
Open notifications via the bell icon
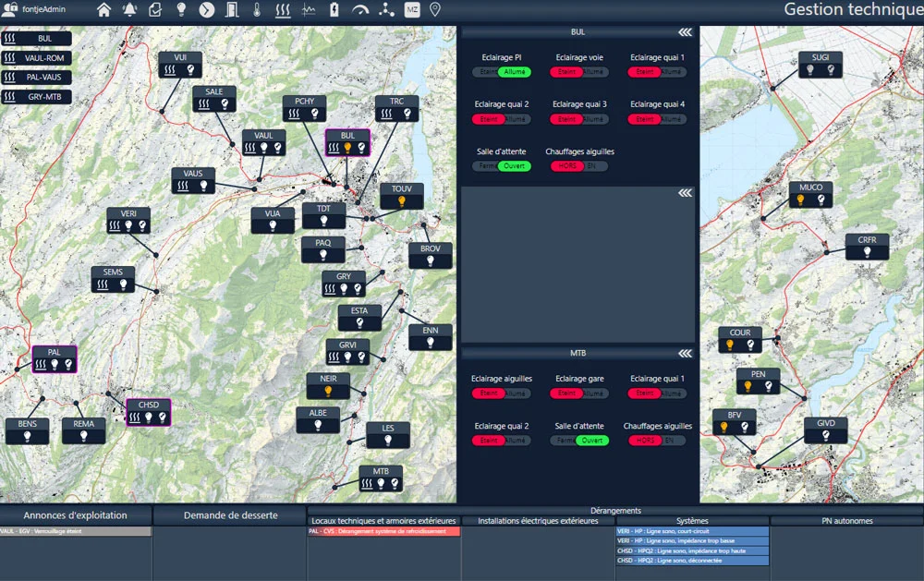pos(131,10)
